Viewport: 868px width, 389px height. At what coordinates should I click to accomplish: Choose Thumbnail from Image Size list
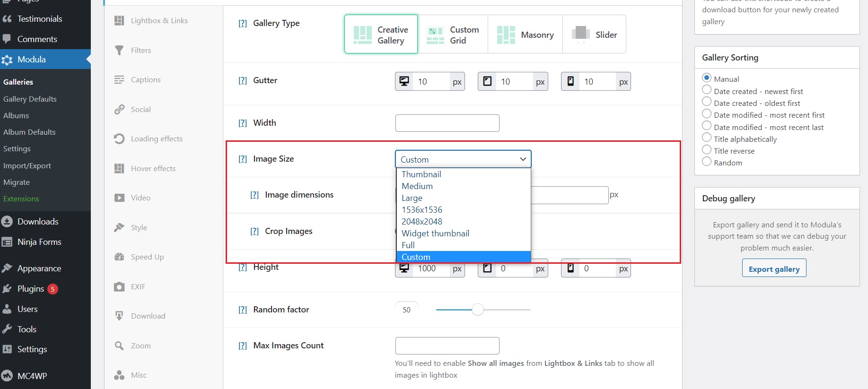[463, 174]
